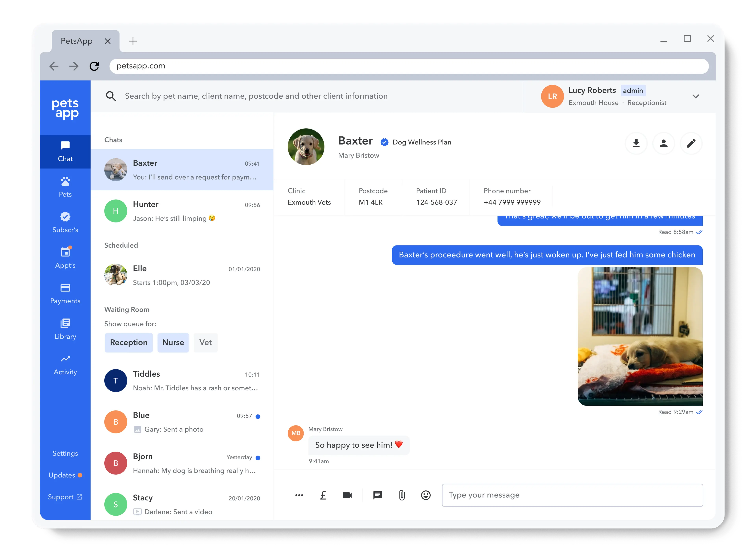756x552 pixels.
Task: Select the Payments sidebar icon
Action: point(65,293)
